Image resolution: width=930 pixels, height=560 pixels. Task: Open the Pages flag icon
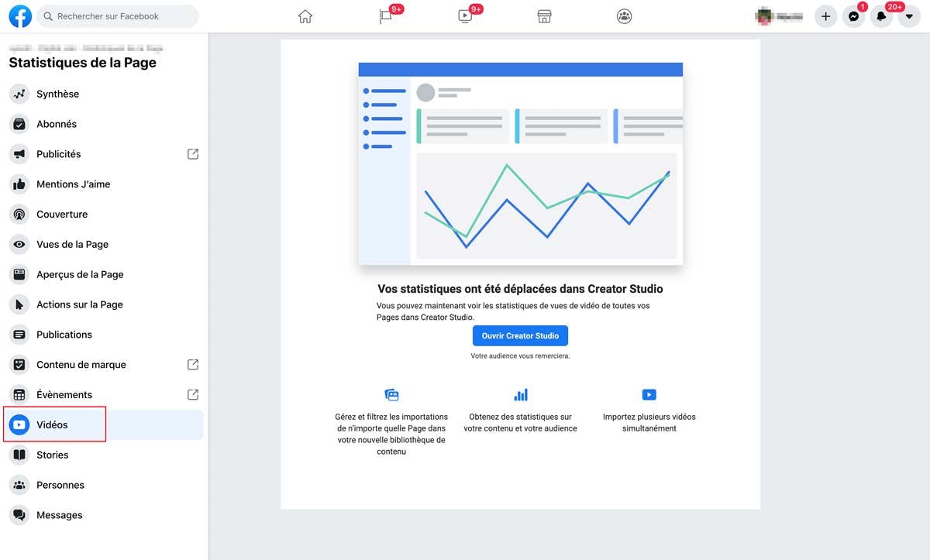[385, 16]
